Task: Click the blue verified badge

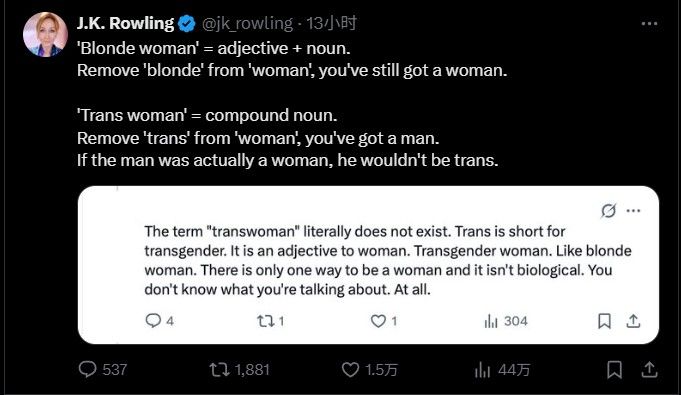Action: (187, 24)
